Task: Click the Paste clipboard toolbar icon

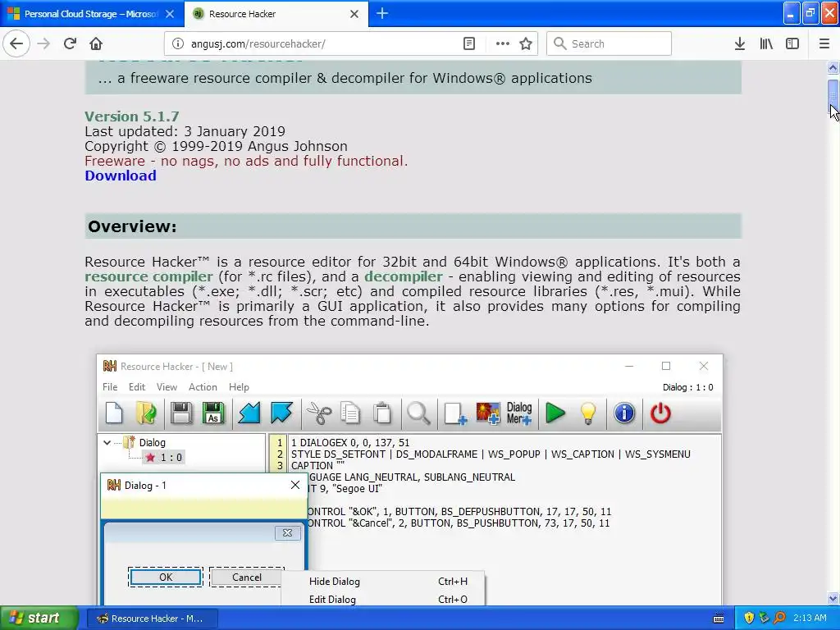Action: [x=382, y=413]
